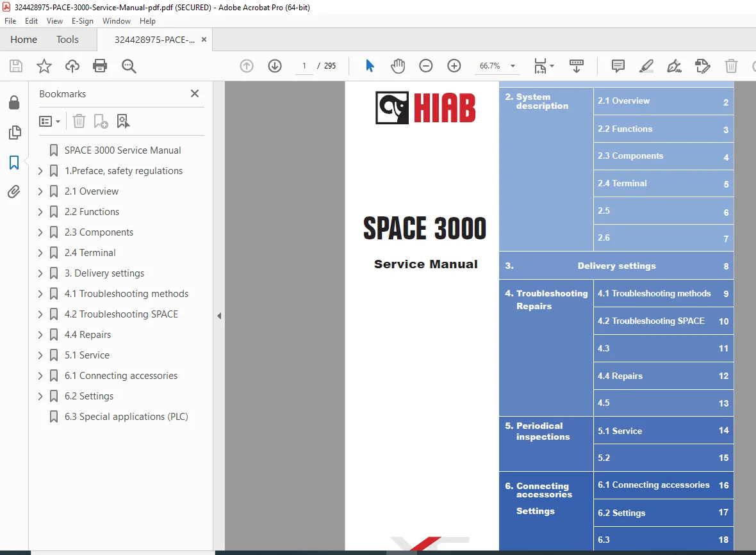Expand the 2.1 Overview bookmark
The height and width of the screenshot is (555, 756).
(x=40, y=191)
